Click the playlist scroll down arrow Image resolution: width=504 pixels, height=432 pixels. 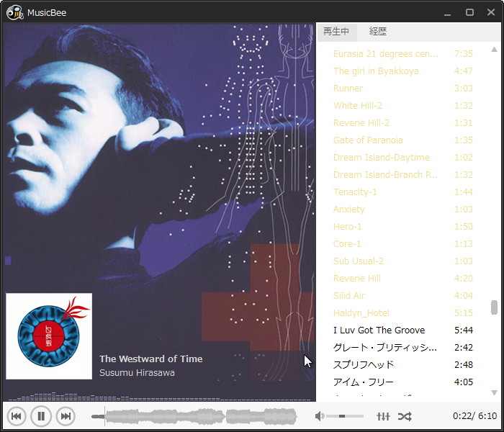494,392
